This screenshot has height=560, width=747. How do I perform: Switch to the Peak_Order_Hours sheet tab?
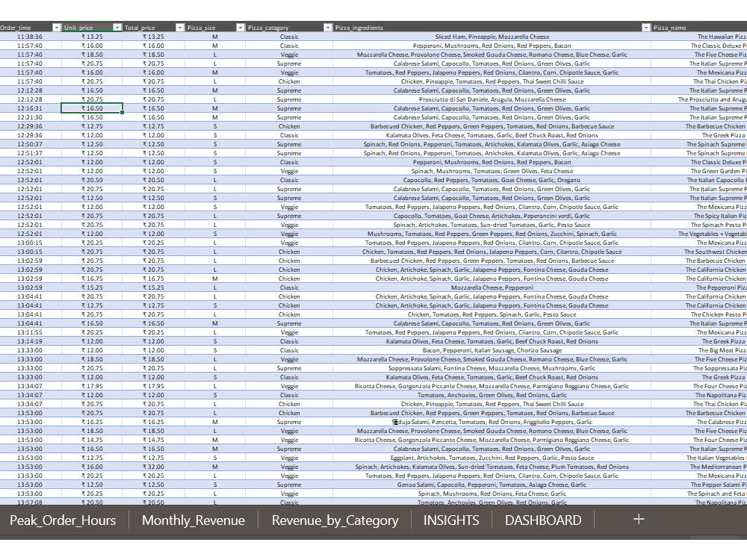[x=63, y=520]
